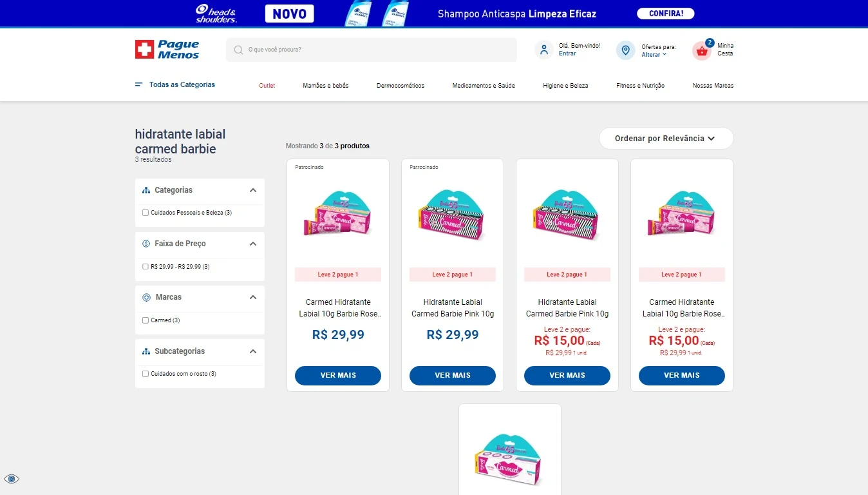This screenshot has width=868, height=495.
Task: Click Minha Cesta text link
Action: click(725, 50)
